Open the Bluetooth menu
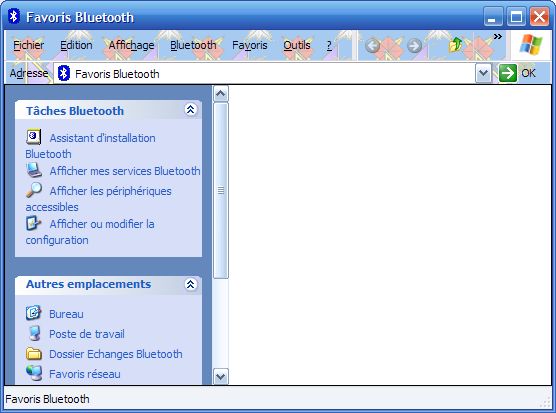The height and width of the screenshot is (413, 556). click(x=193, y=45)
